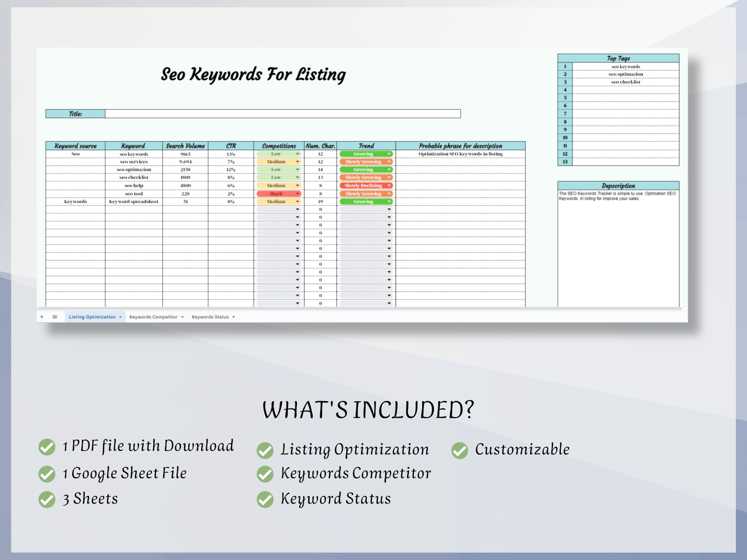The image size is (747, 560).
Task: Click 'Optimization SEO Keywords in listing' phrase cell
Action: (x=461, y=154)
